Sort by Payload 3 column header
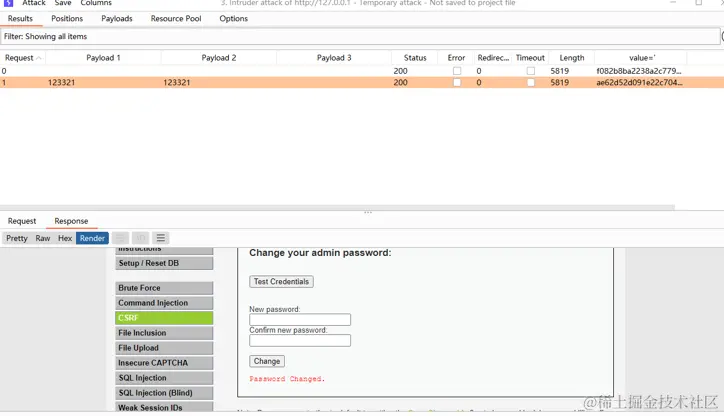Image resolution: width=724 pixels, height=416 pixels. pos(334,58)
